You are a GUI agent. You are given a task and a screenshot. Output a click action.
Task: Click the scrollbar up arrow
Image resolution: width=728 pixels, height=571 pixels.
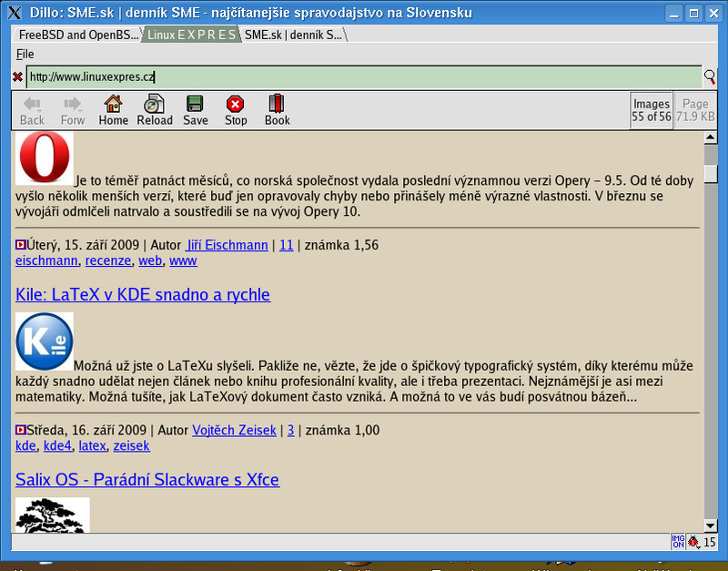click(x=711, y=138)
